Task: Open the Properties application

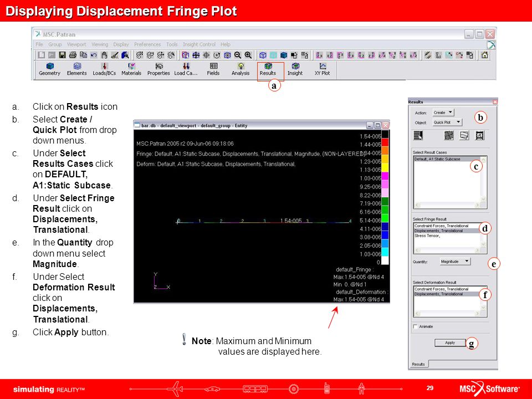Action: coord(158,69)
